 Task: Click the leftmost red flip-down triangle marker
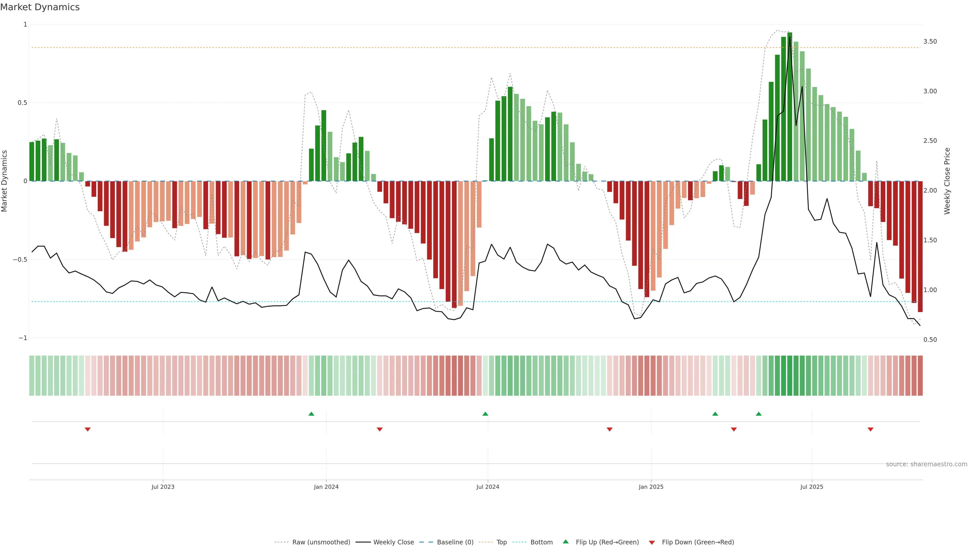point(88,429)
